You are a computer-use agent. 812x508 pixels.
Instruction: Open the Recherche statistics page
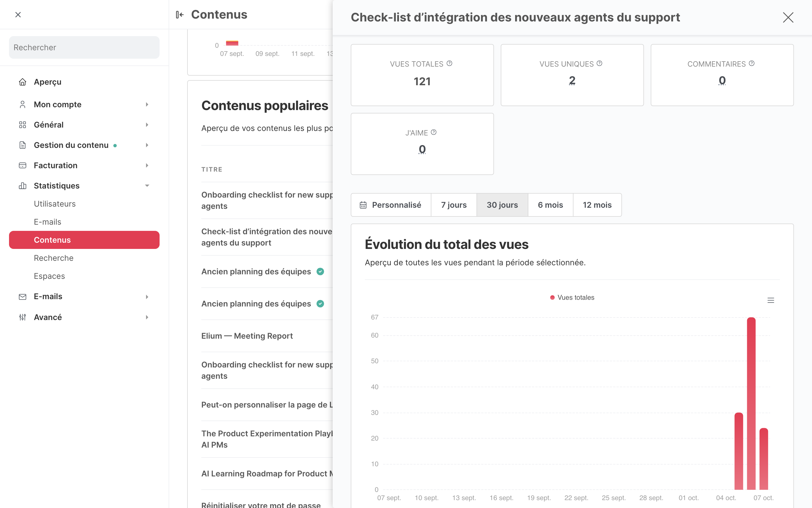click(x=54, y=258)
